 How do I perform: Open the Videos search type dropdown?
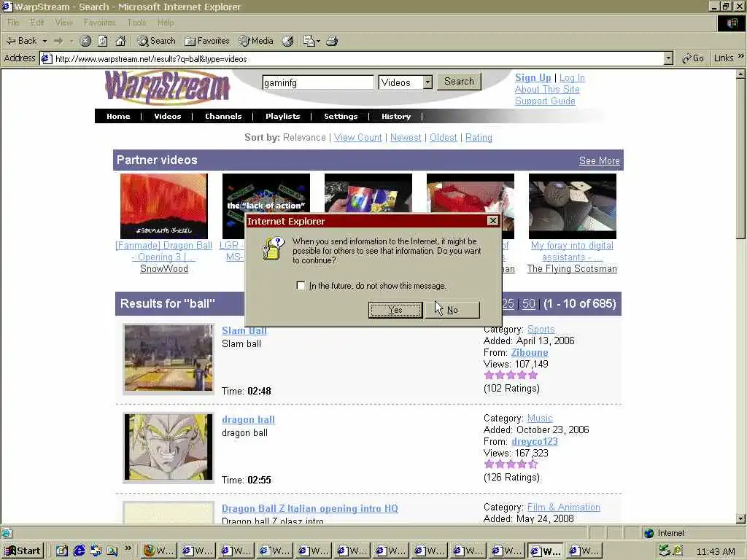[427, 82]
